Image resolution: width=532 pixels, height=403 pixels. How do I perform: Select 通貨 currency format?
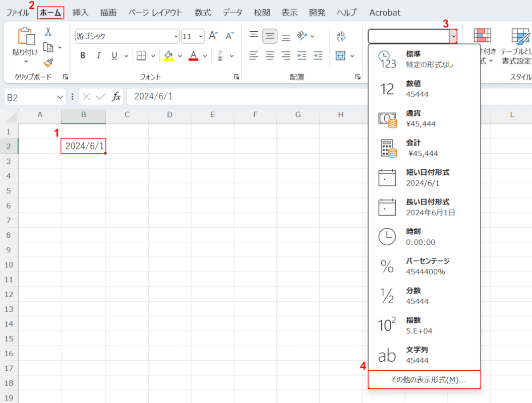424,118
